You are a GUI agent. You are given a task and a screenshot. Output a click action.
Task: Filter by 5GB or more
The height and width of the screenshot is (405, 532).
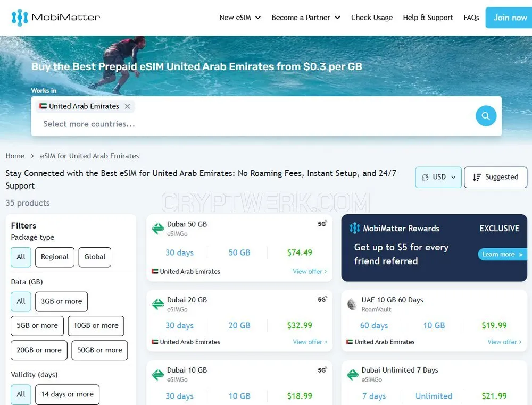[37, 326]
